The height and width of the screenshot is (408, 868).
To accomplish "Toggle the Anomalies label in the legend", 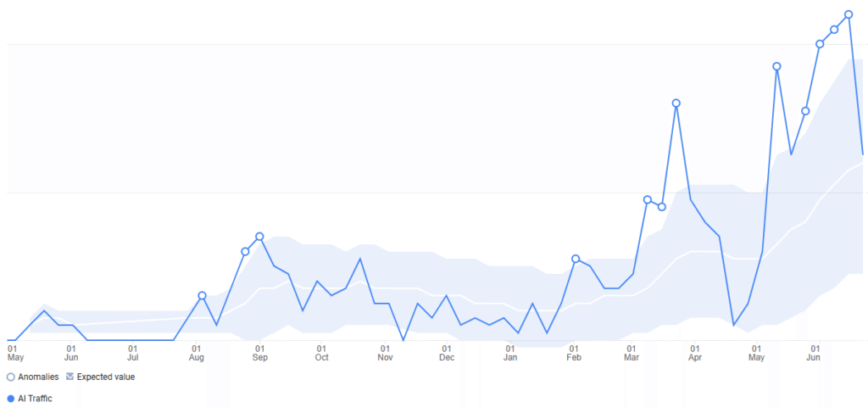I will [x=38, y=377].
